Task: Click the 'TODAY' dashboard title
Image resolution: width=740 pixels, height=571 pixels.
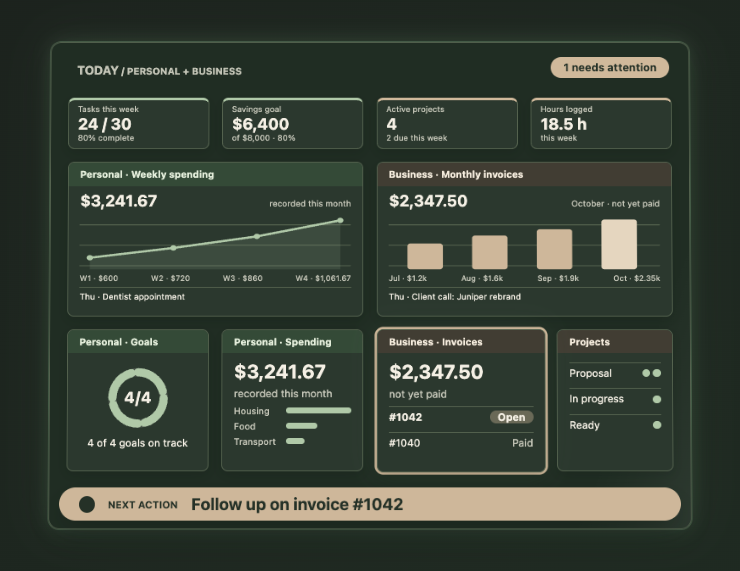Action: pos(98,71)
